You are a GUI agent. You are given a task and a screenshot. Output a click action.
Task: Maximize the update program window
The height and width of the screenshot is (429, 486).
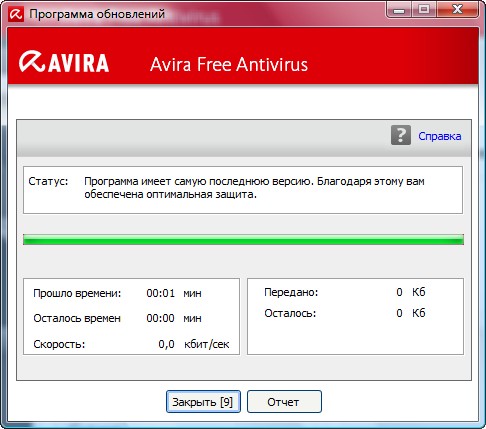tap(424, 10)
